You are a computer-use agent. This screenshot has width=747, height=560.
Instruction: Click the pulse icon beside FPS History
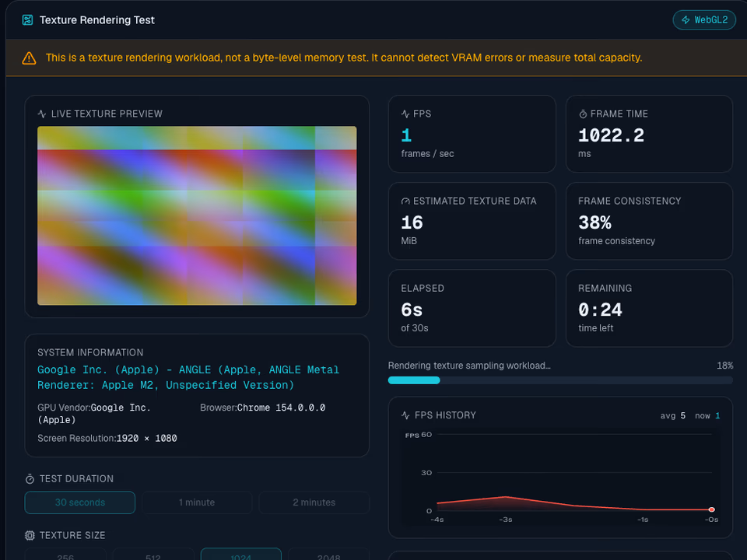coord(405,415)
